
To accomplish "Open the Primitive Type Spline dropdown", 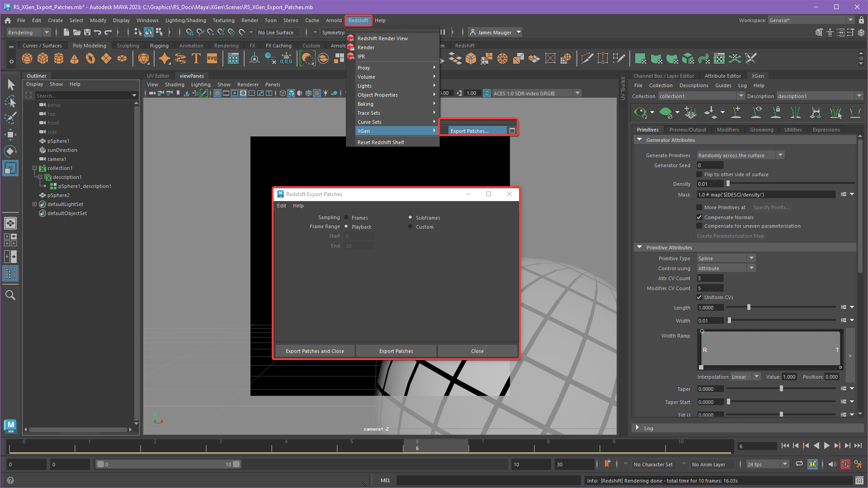I will (726, 258).
